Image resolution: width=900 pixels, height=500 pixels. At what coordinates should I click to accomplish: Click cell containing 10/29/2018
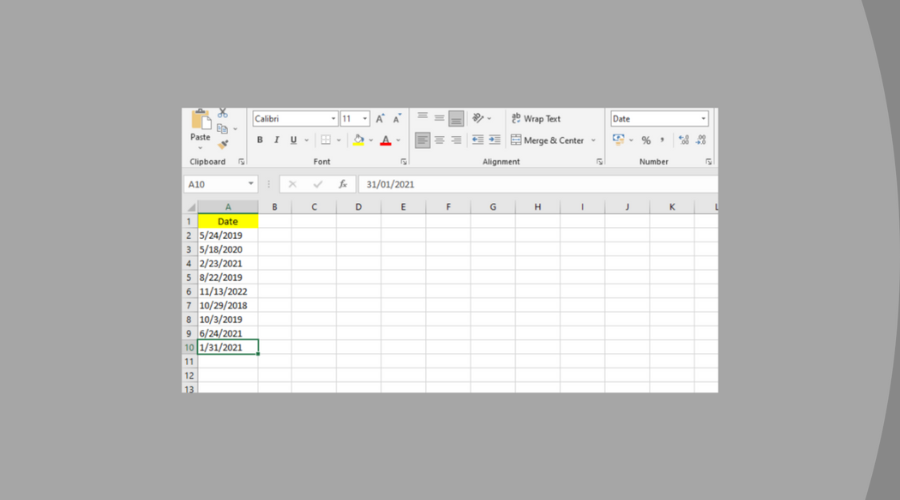pos(228,305)
